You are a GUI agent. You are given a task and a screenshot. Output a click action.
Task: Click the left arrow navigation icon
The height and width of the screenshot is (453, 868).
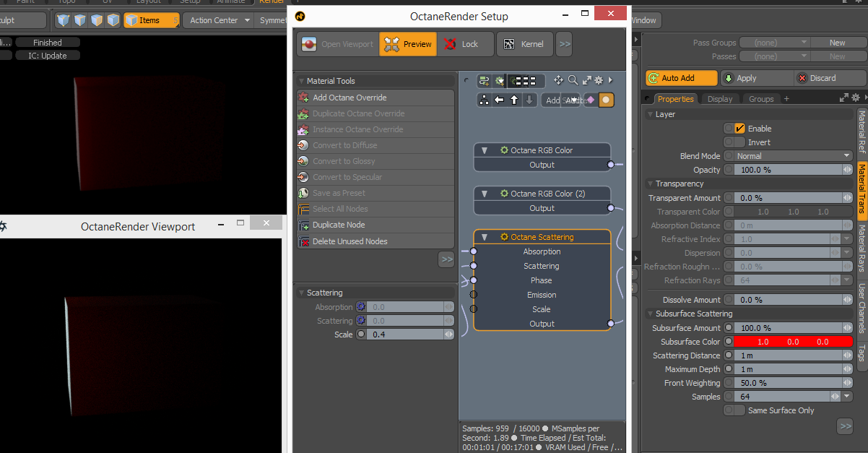(499, 100)
